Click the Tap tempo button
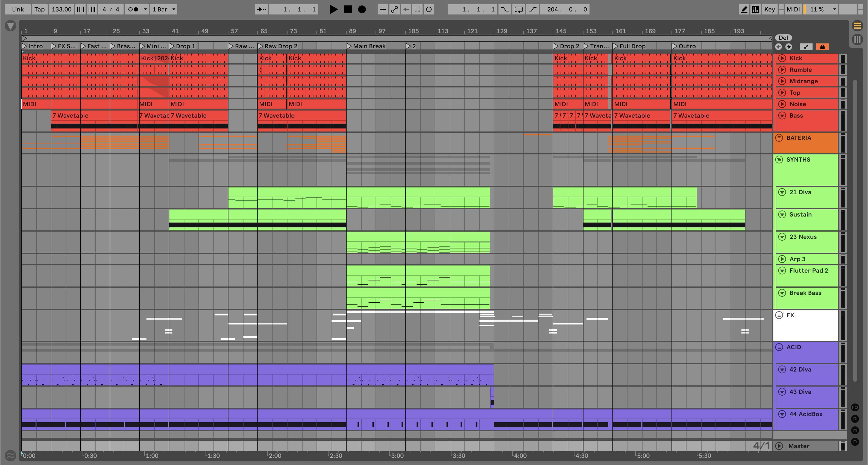 click(x=39, y=9)
